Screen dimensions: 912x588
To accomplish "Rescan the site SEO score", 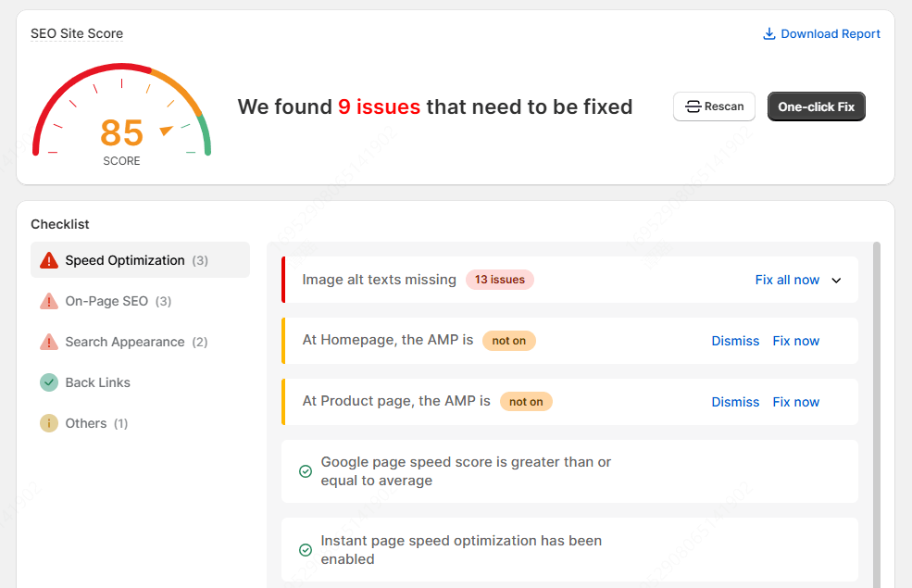I will (714, 106).
